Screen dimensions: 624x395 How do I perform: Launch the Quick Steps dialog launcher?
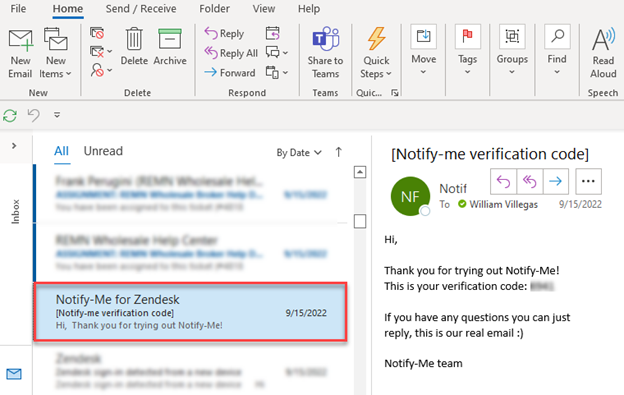[394, 93]
